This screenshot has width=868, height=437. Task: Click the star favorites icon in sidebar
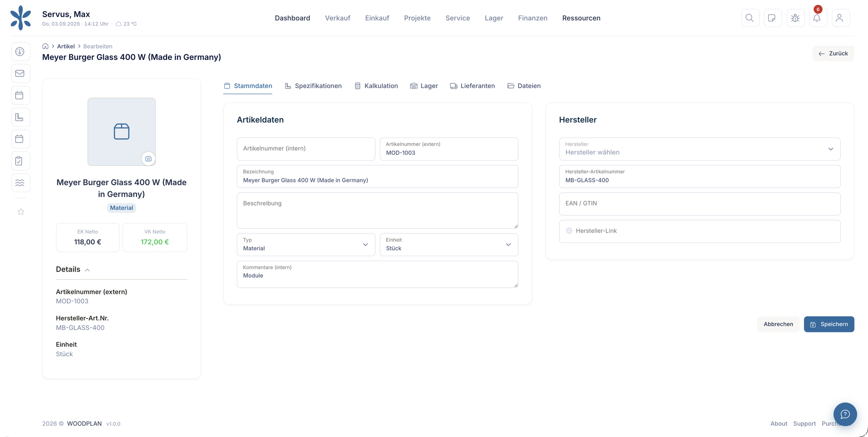click(21, 212)
